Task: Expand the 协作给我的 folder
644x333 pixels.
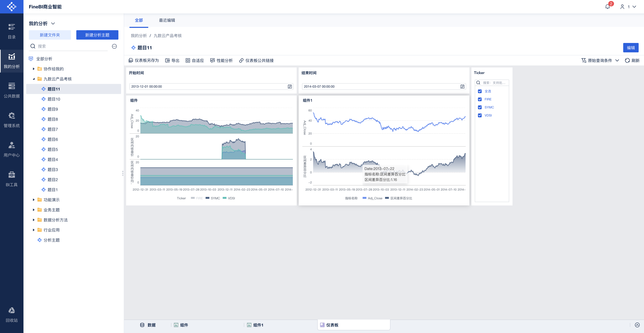Action: pyautogui.click(x=34, y=69)
